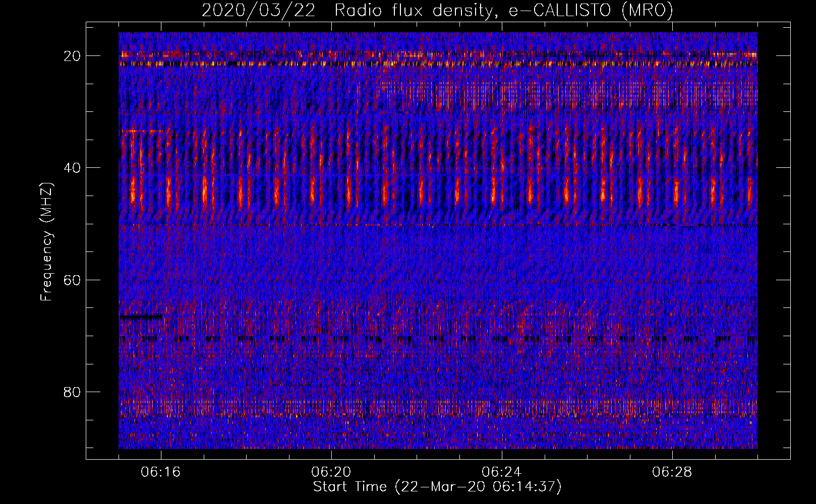Select the 80 frequency tick label
Viewport: 816px width, 504px height.
(73, 392)
